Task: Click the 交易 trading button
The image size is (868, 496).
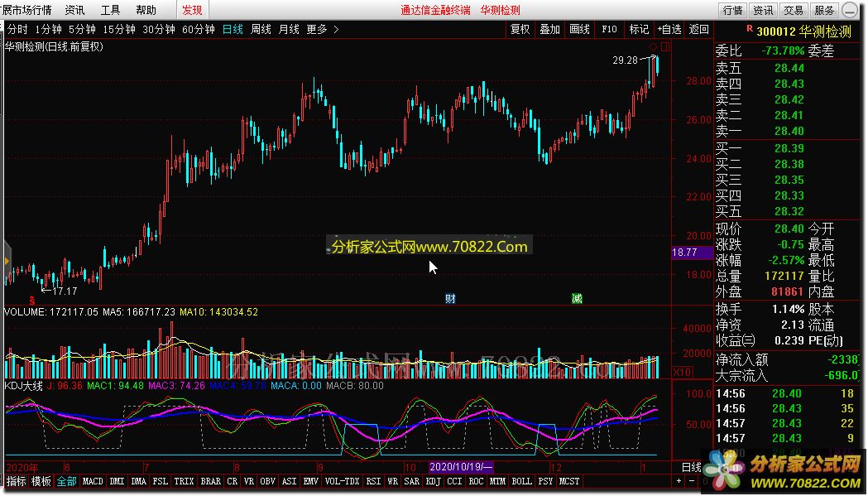Action: (x=794, y=10)
